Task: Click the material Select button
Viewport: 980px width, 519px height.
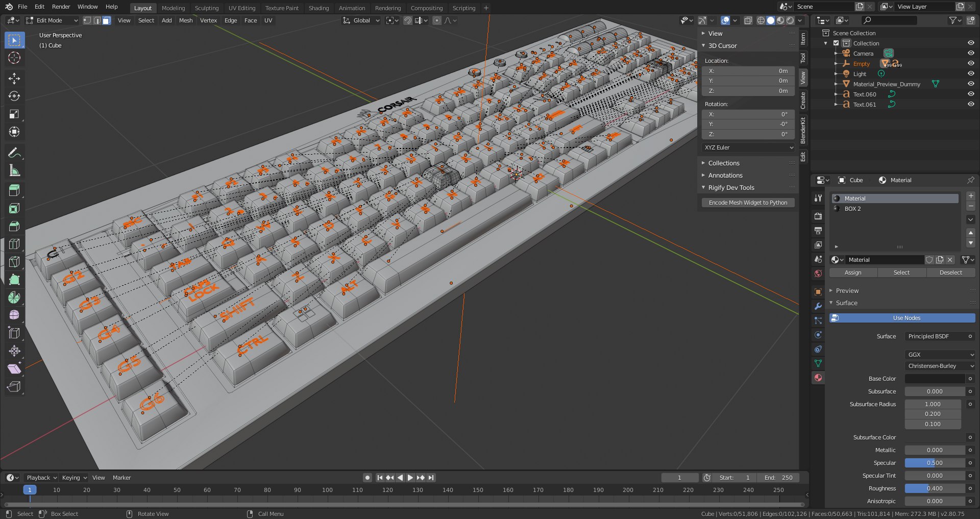Action: 902,273
